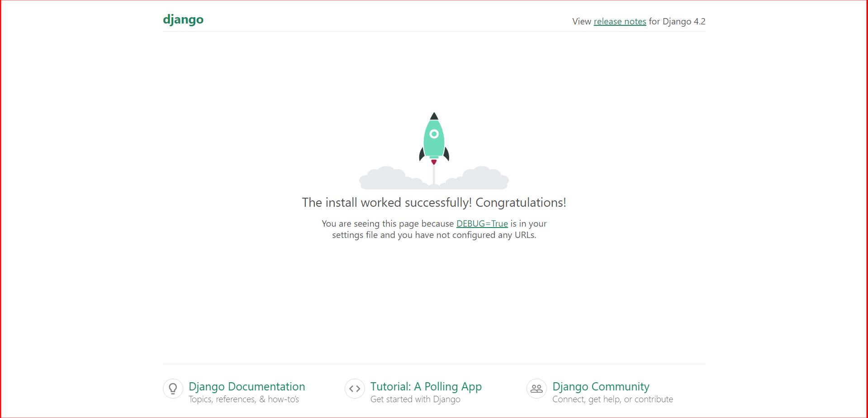Open Tutorial: A Polling App link
Image resolution: width=868 pixels, height=418 pixels.
[x=426, y=387]
